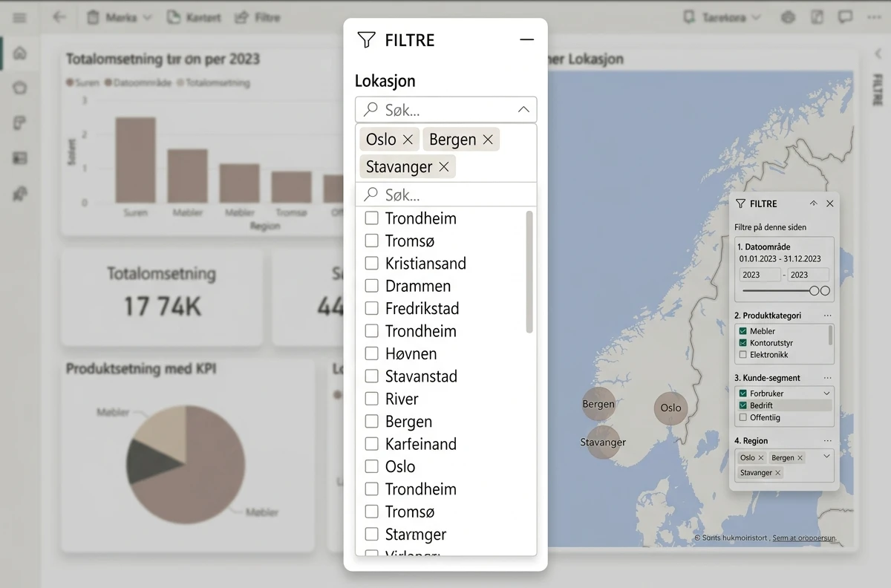The image size is (891, 588).
Task: Open more options for Kunde-segment filter
Action: pos(828,378)
